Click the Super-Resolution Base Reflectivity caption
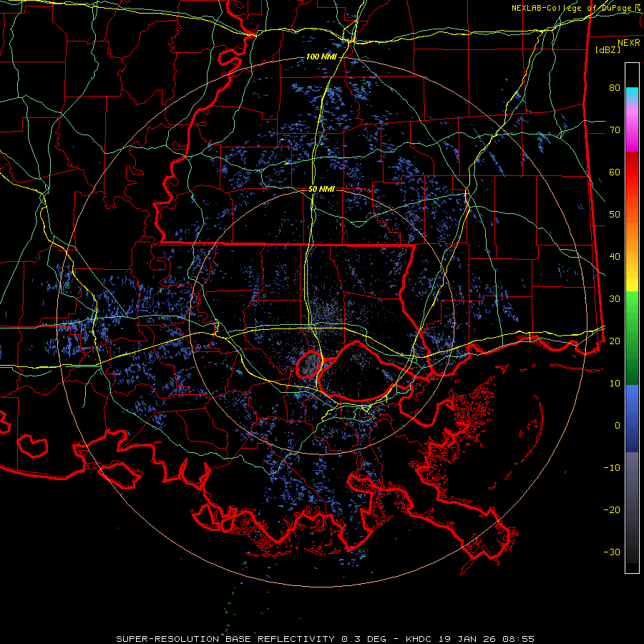This screenshot has width=644, height=644. pyautogui.click(x=326, y=639)
